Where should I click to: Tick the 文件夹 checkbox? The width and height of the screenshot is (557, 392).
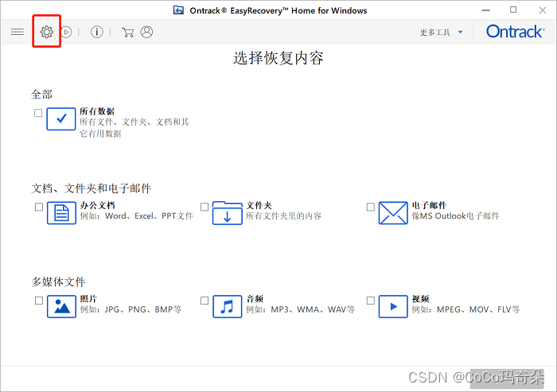pos(204,207)
